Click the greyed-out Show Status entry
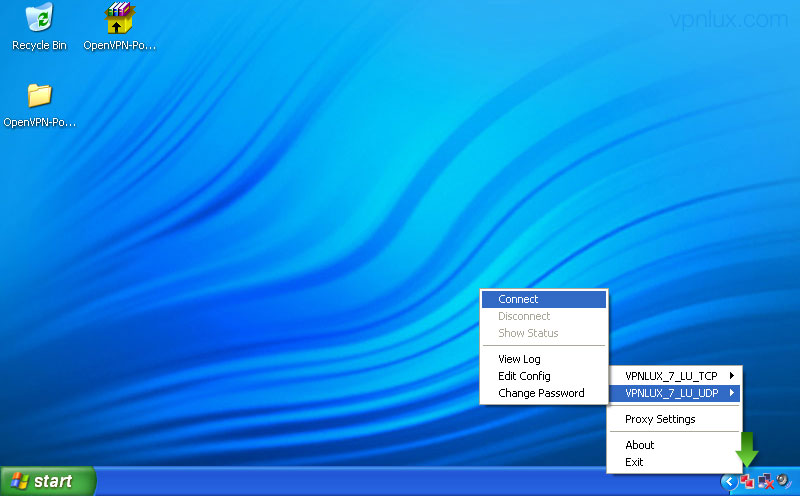 click(544, 333)
